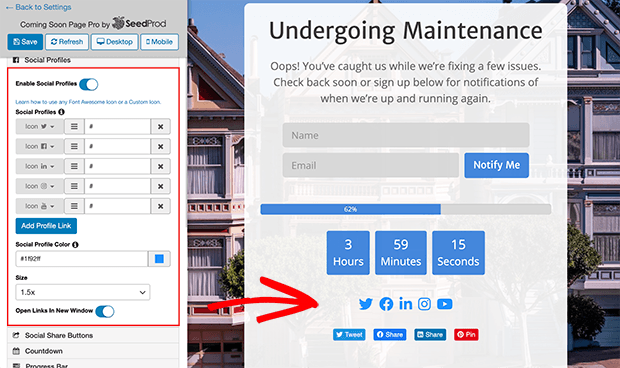Open the Twitter profile icon in the preview
This screenshot has height=368, width=620.
coord(366,304)
